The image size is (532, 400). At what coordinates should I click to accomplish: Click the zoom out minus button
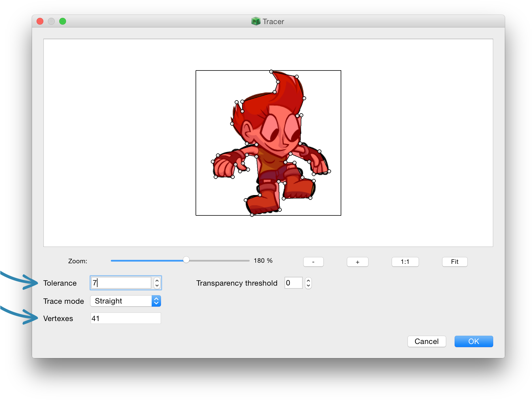313,262
